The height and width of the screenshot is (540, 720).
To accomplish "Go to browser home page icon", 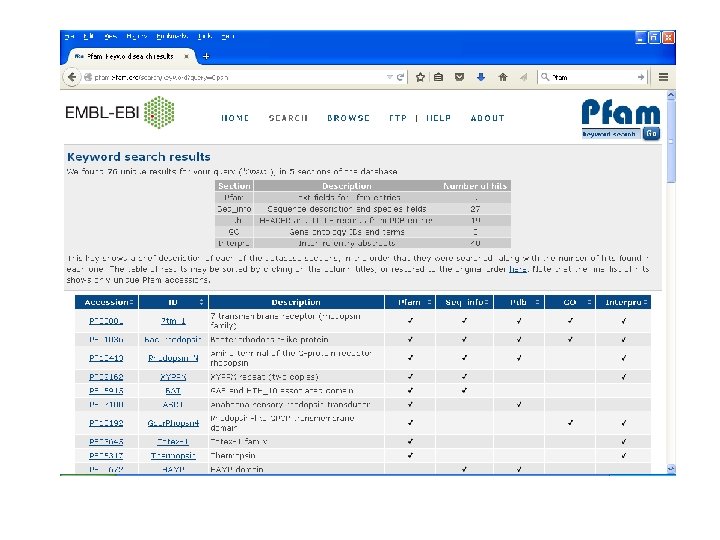I will 503,77.
